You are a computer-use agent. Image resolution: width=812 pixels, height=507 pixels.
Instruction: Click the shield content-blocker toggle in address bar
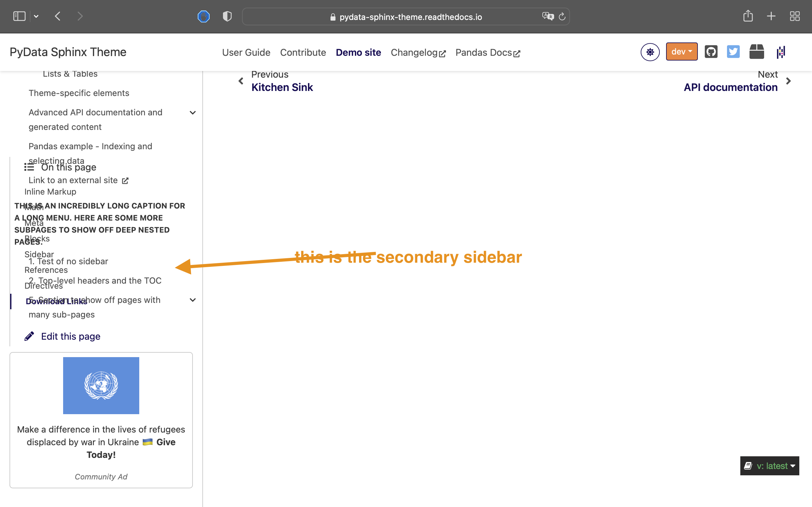pyautogui.click(x=227, y=16)
